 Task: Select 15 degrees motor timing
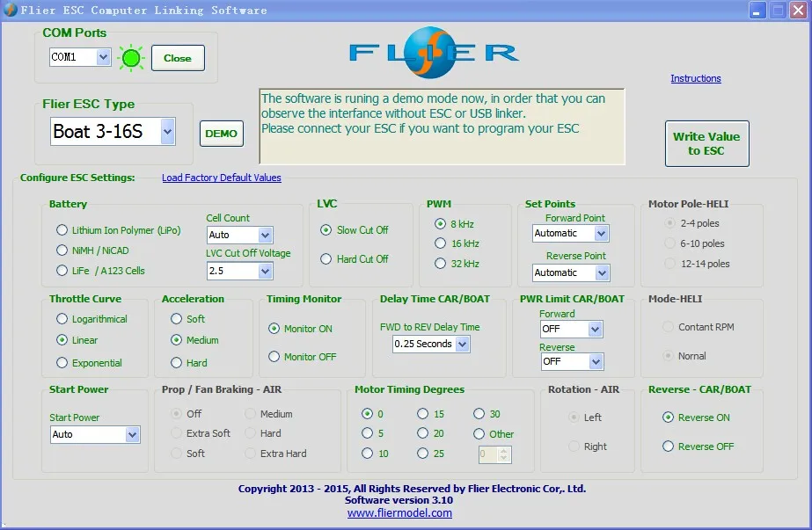(x=422, y=414)
